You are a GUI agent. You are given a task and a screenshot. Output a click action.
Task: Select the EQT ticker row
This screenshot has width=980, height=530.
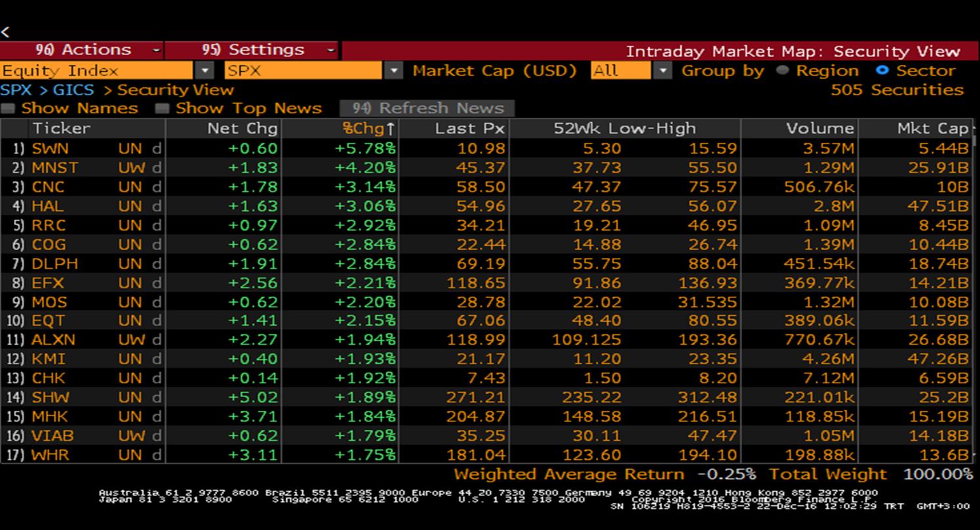click(x=486, y=321)
